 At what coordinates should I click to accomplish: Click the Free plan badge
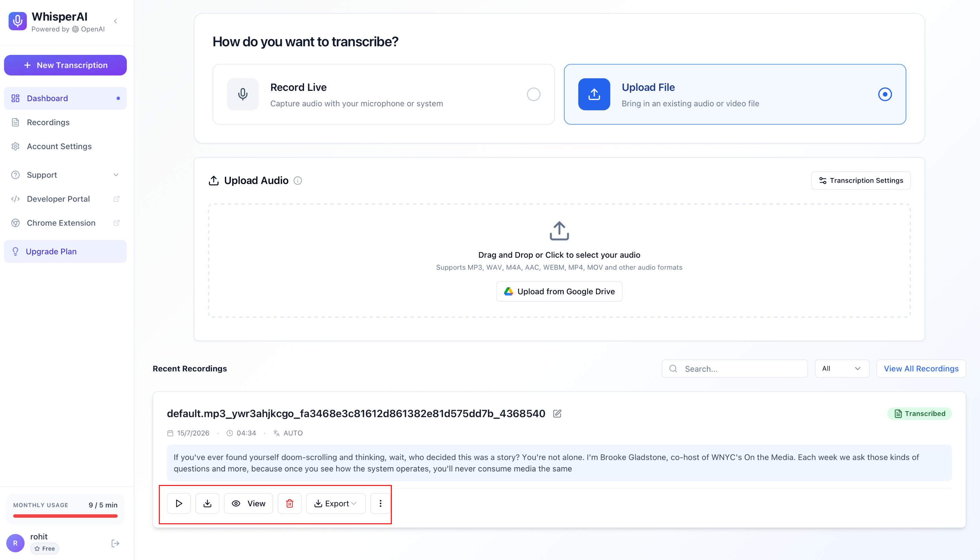pos(45,549)
